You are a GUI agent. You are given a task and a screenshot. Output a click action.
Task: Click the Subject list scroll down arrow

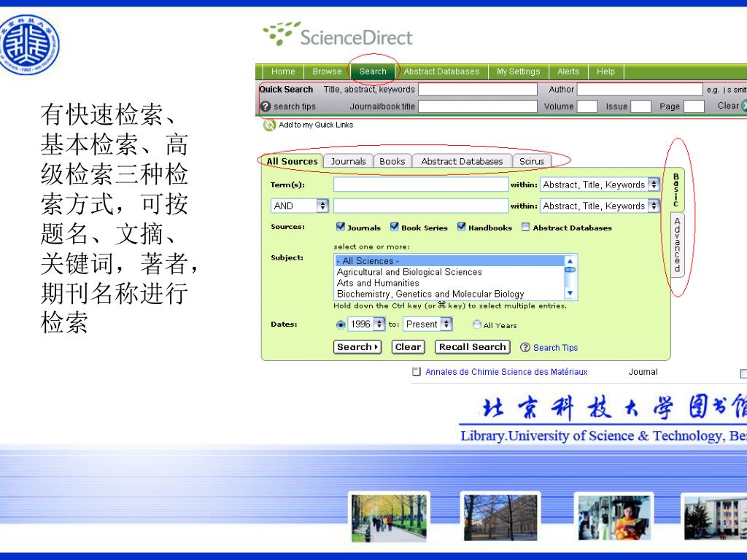pos(570,293)
